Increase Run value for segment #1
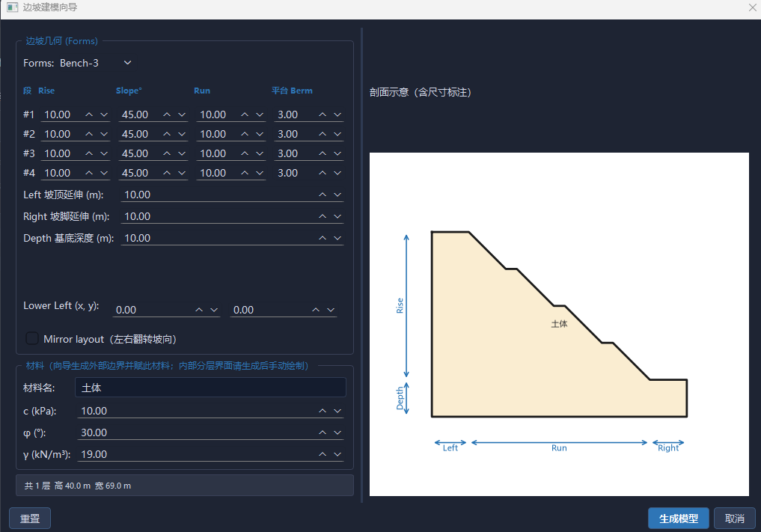 (245, 114)
